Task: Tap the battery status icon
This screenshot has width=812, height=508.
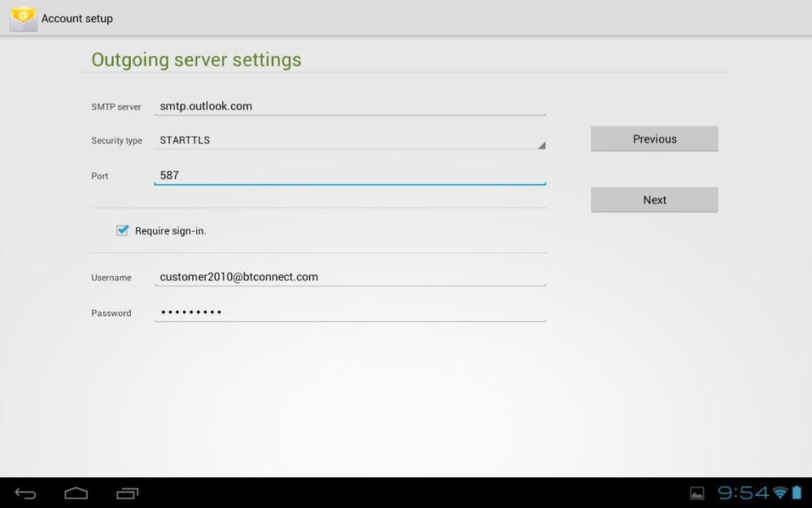Action: 797,493
